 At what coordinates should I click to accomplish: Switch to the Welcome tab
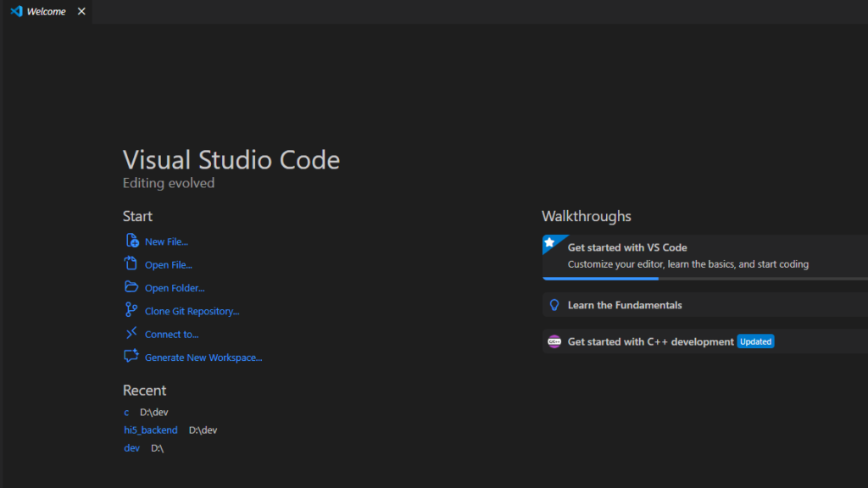[47, 11]
